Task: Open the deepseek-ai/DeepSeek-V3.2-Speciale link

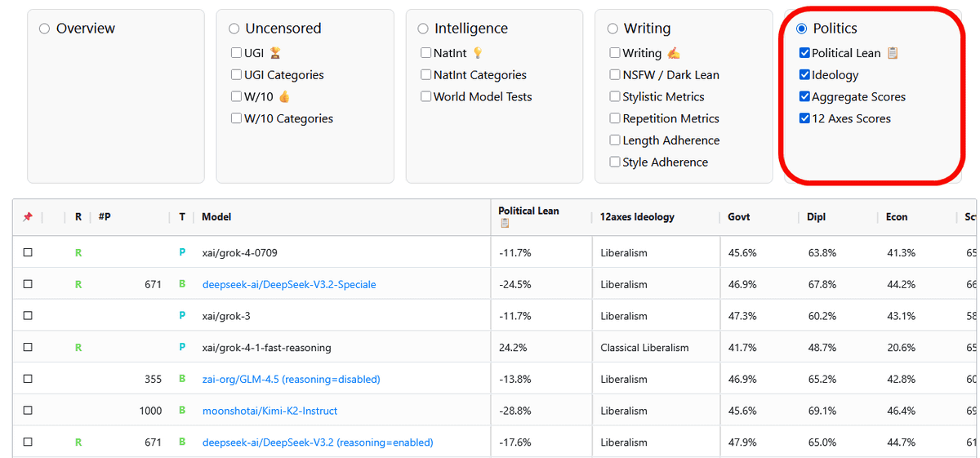Action: 289,285
